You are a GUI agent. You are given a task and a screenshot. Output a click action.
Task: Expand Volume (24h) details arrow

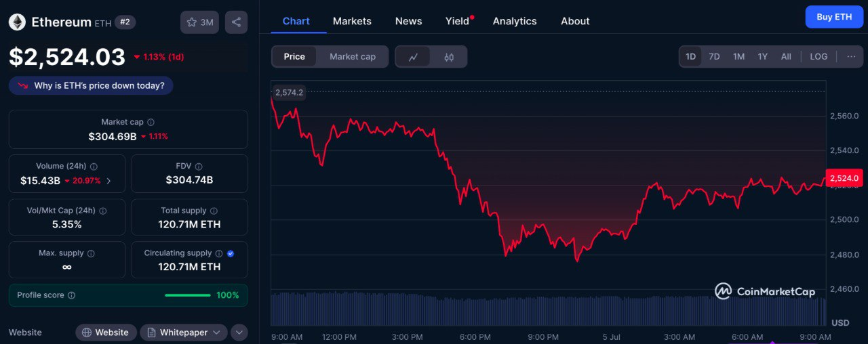109,181
